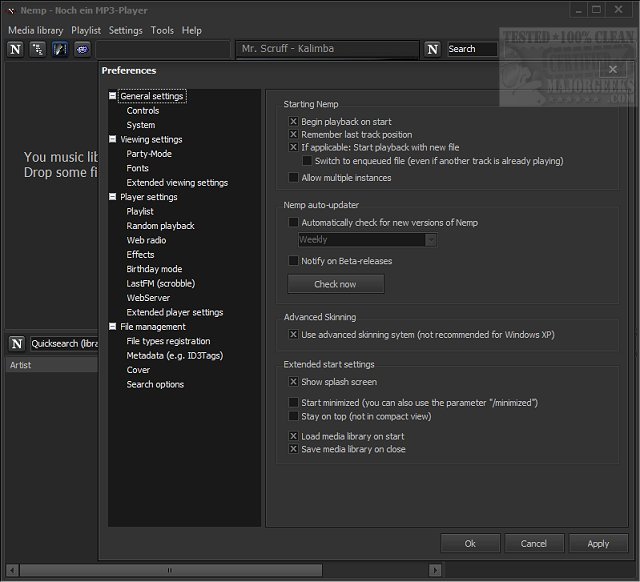Enable Stay on top option
640x582 pixels.
[x=293, y=416]
